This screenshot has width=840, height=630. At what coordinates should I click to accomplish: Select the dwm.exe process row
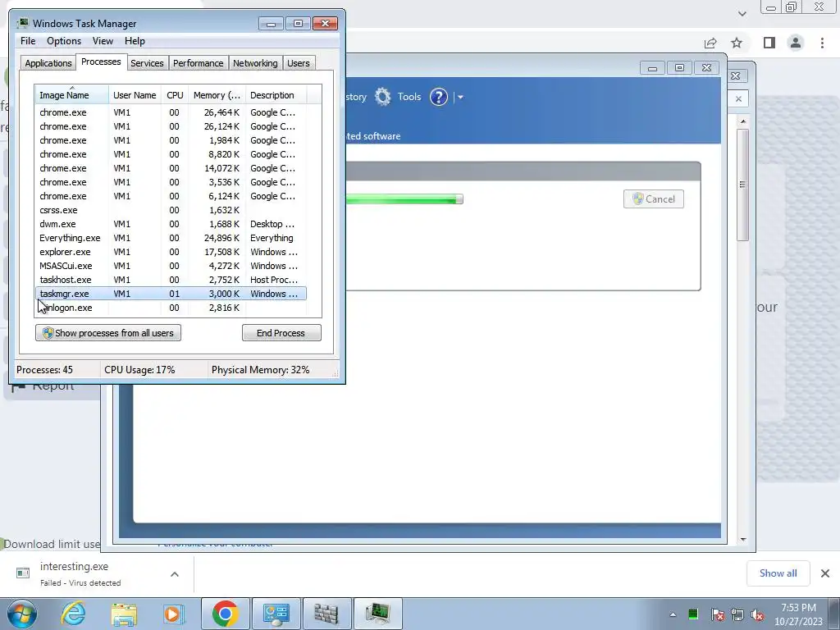(171, 224)
